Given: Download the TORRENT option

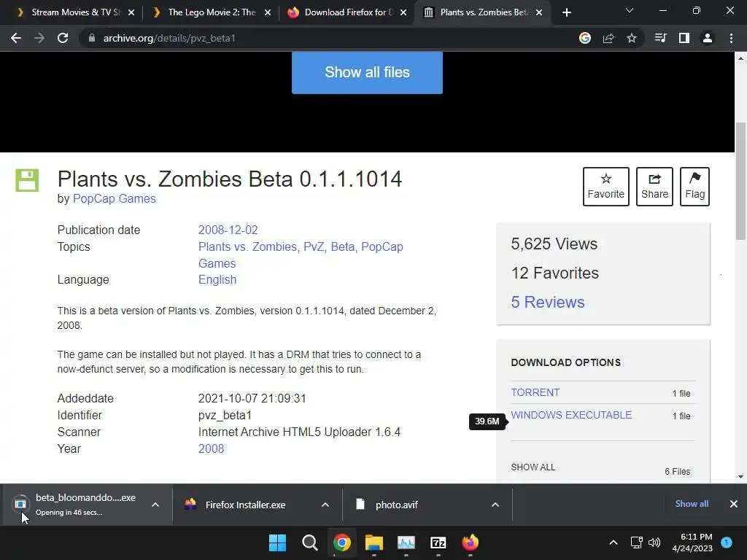Looking at the screenshot, I should (x=535, y=392).
